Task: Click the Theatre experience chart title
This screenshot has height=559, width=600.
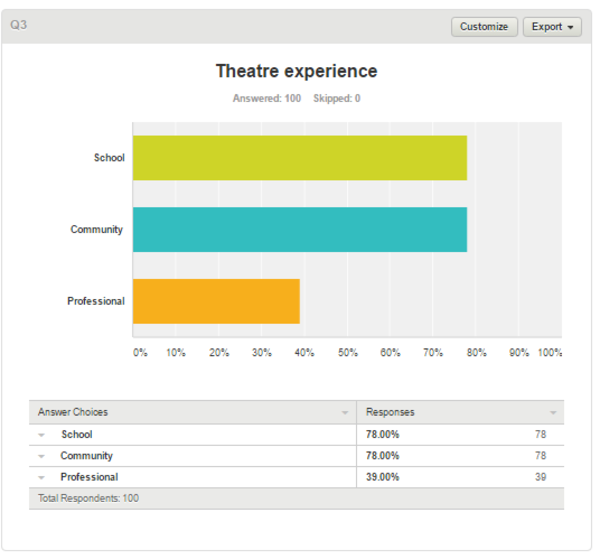Action: pyautogui.click(x=297, y=71)
